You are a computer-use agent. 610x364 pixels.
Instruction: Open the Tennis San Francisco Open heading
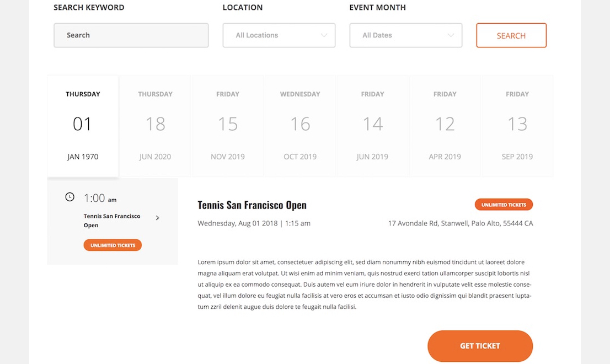pyautogui.click(x=252, y=205)
